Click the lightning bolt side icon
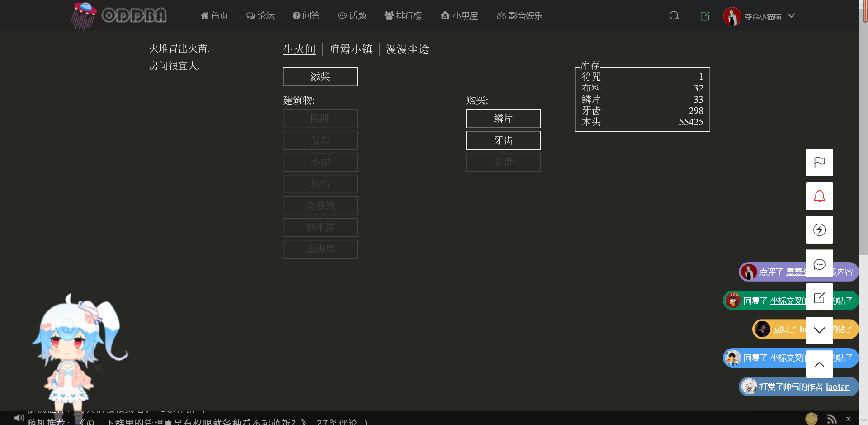 pyautogui.click(x=819, y=229)
